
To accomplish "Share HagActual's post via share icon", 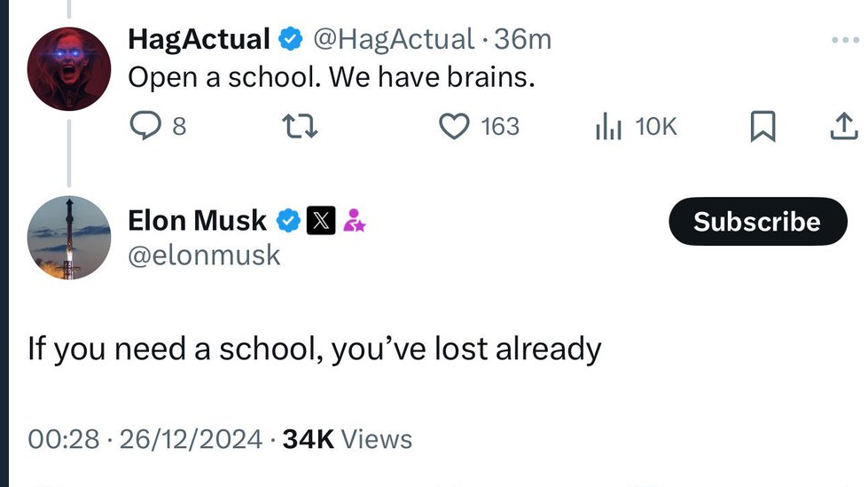I will [x=843, y=128].
